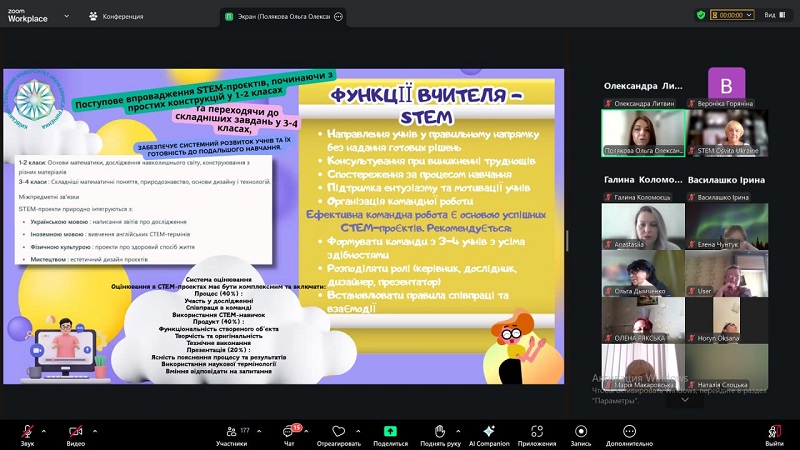Start recording with the Запись button
The height and width of the screenshot is (450, 800).
pos(580,430)
